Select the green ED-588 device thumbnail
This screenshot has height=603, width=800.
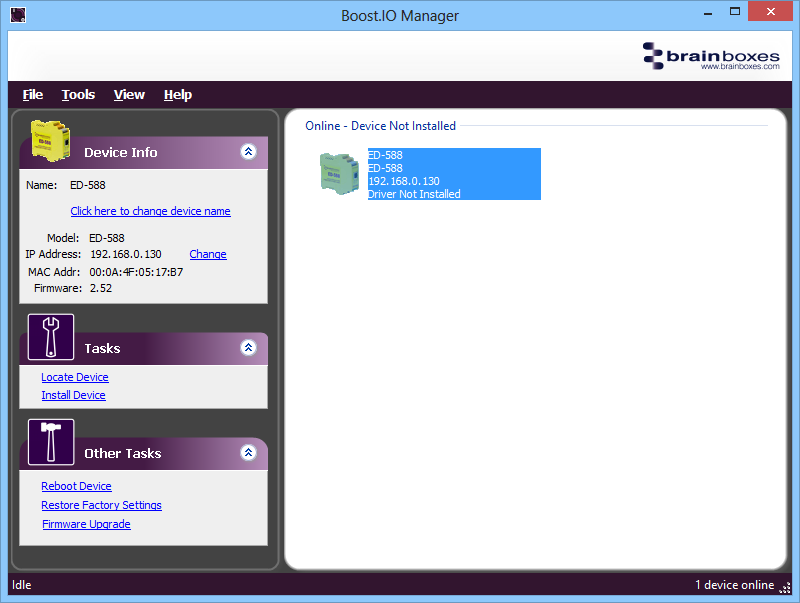tap(339, 173)
